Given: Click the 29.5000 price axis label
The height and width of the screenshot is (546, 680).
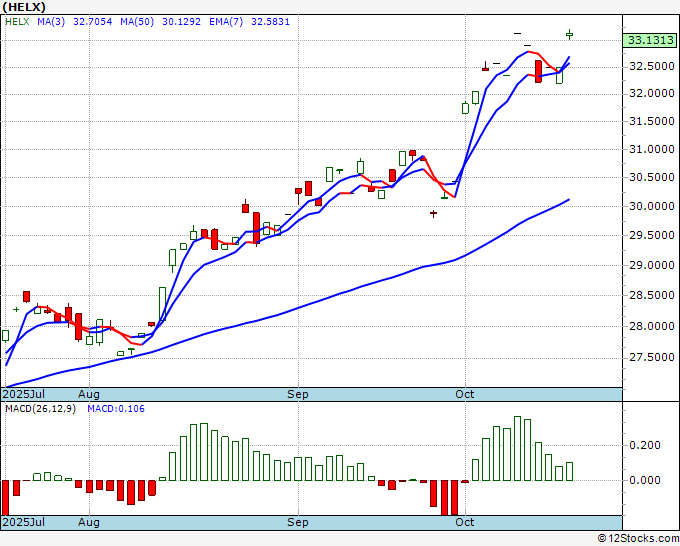Looking at the screenshot, I should 652,235.
